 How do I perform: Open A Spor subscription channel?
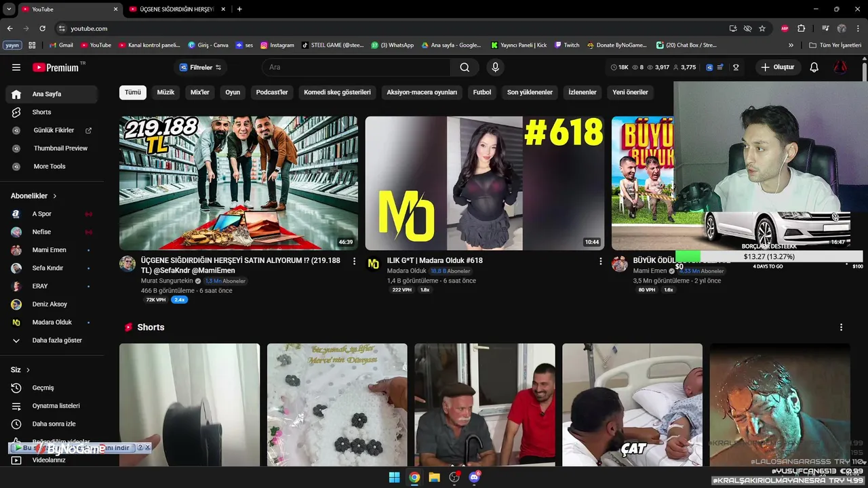coord(52,213)
